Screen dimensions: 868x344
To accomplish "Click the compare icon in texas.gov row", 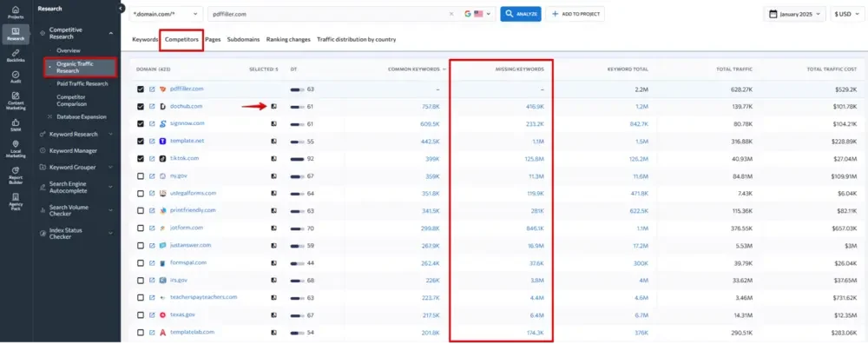I will (273, 314).
